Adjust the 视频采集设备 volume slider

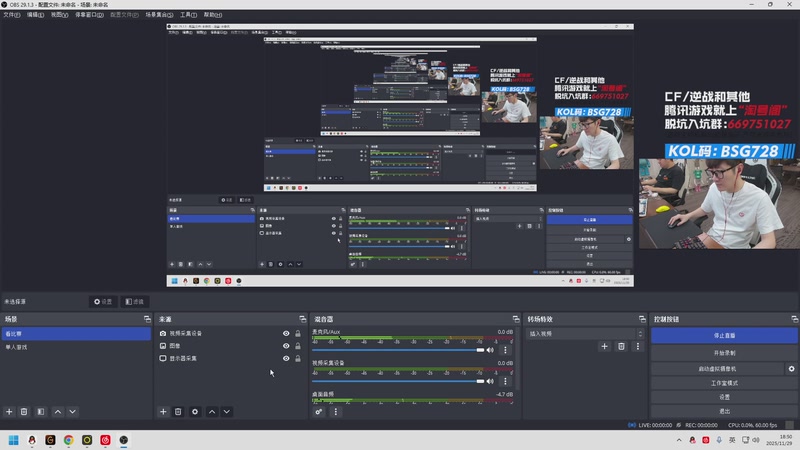pos(398,381)
